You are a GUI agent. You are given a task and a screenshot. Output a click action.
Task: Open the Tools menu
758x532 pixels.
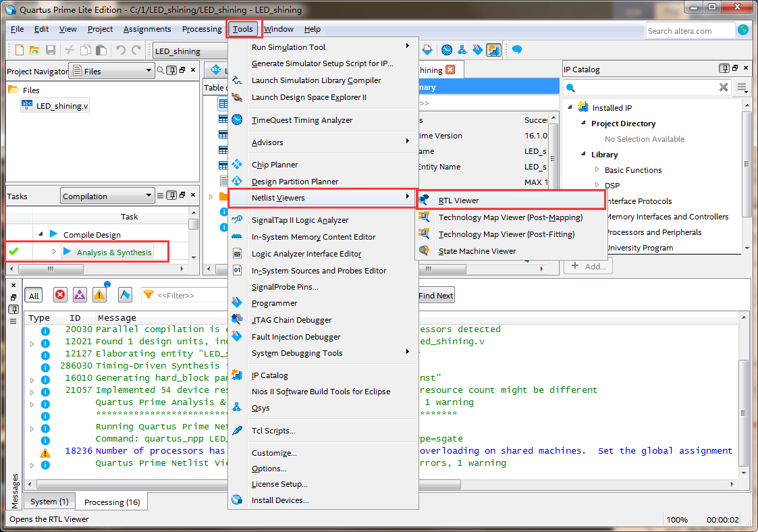pos(243,29)
